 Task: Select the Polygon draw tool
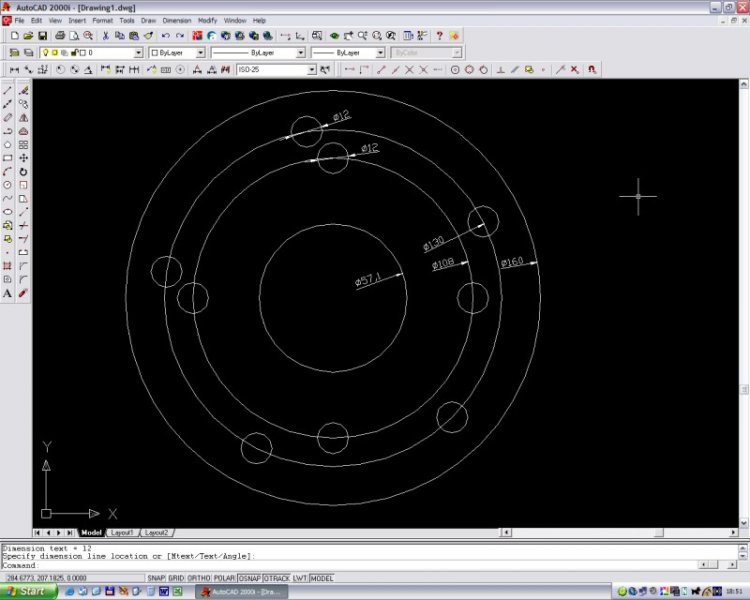point(8,144)
